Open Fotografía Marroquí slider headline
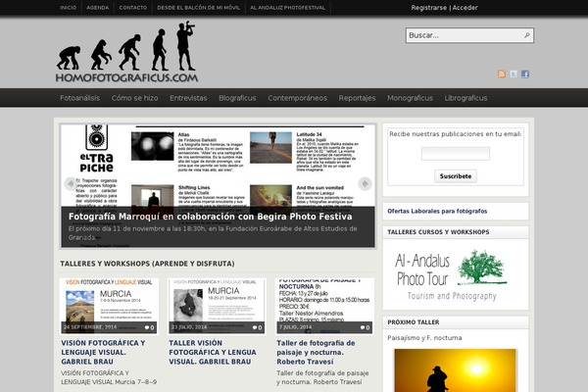588x392 pixels. click(210, 217)
